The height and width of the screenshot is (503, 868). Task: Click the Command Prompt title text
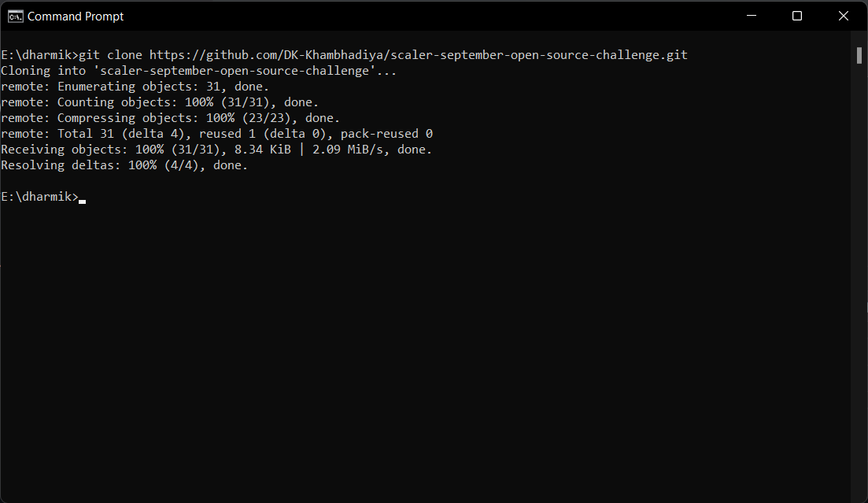pos(76,16)
